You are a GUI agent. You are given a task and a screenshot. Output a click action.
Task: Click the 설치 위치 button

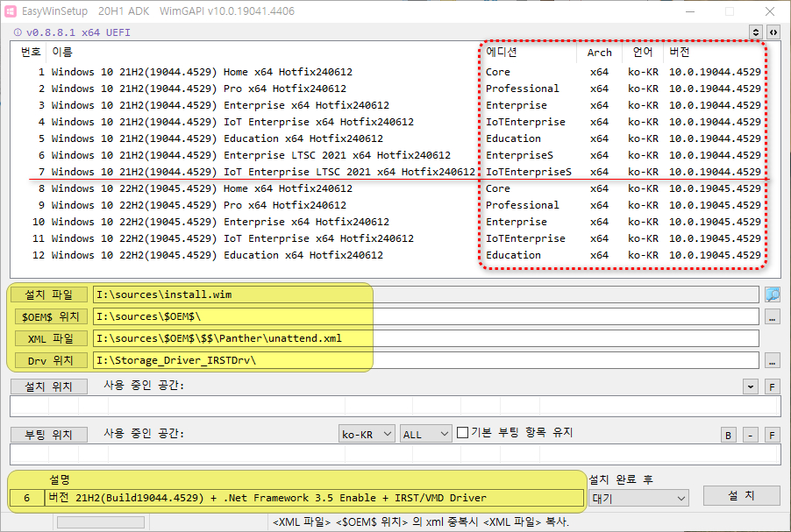(x=49, y=387)
